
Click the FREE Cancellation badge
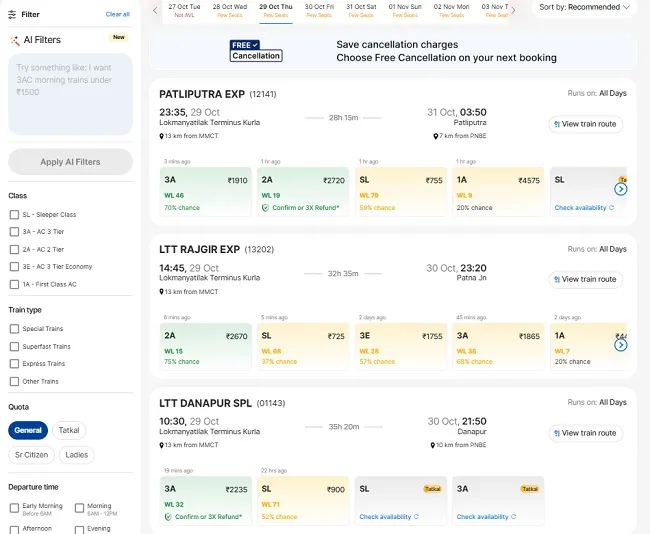pyautogui.click(x=256, y=51)
